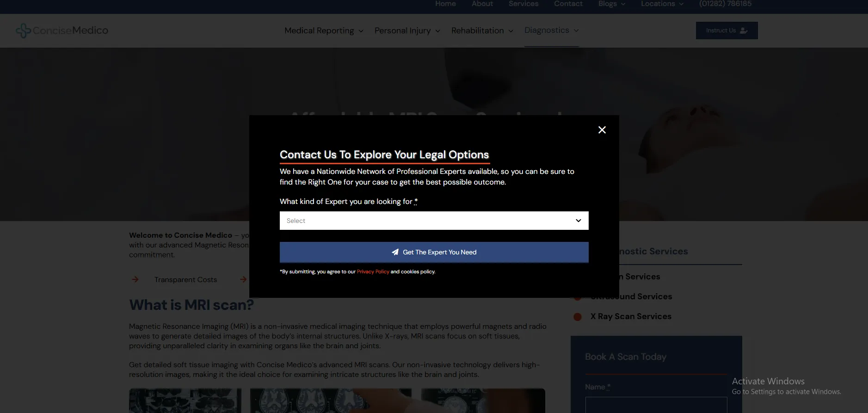Open the Diagnostics dropdown menu
Image resolution: width=868 pixels, height=413 pixels.
click(551, 30)
